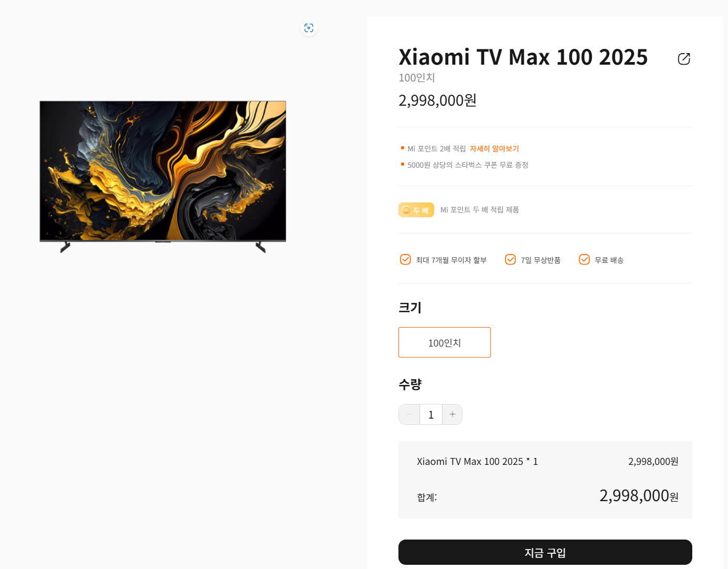The width and height of the screenshot is (728, 569).
Task: Decrease quantity with the minus button
Action: (x=409, y=414)
